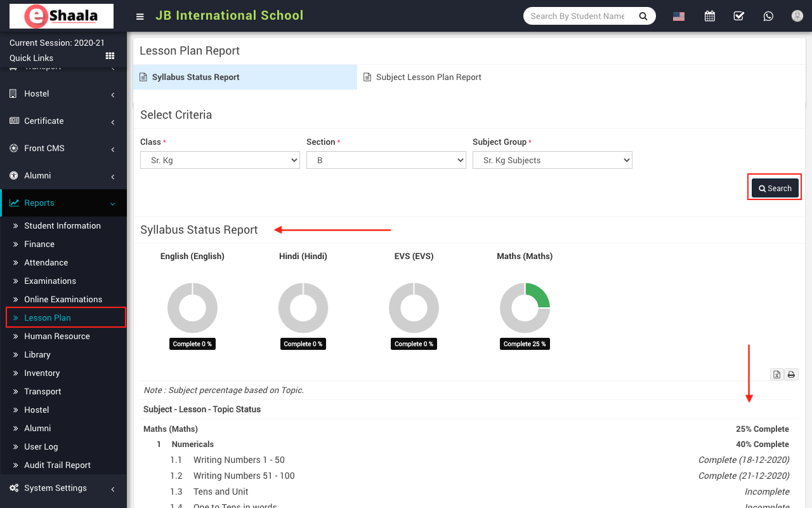Open Audit Trail Report link
The width and height of the screenshot is (812, 508).
[x=57, y=465]
